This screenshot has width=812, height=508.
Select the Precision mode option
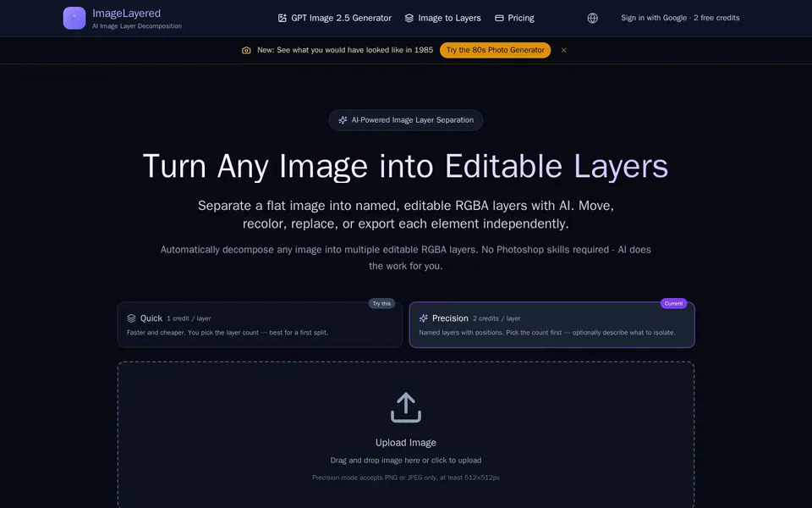[552, 325]
